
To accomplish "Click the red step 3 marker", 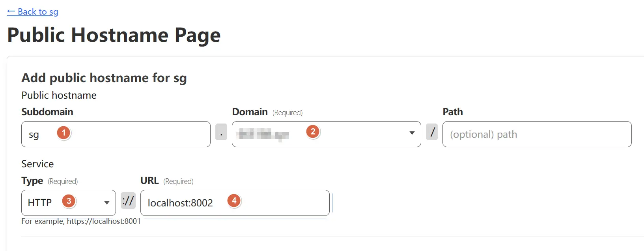I will pos(69,201).
